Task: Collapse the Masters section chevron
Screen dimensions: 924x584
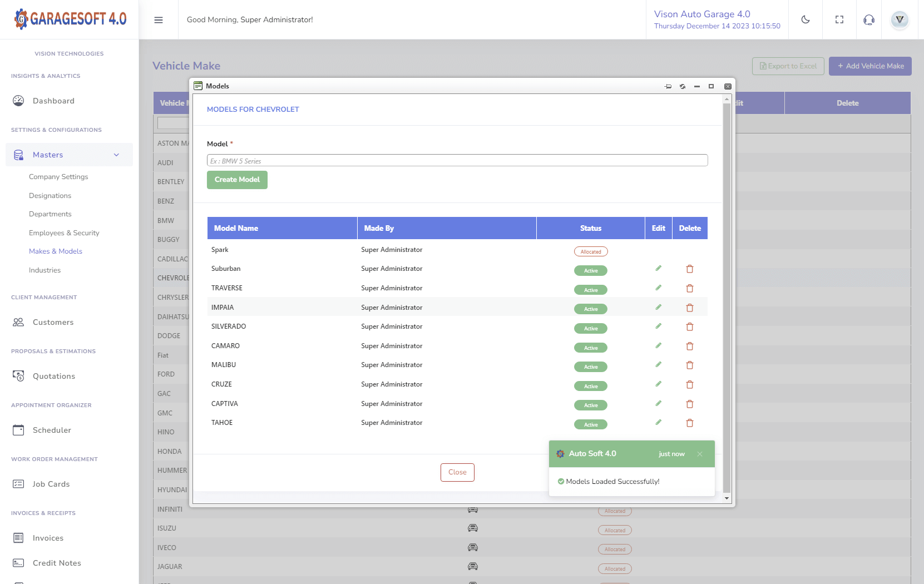Action: pos(116,155)
